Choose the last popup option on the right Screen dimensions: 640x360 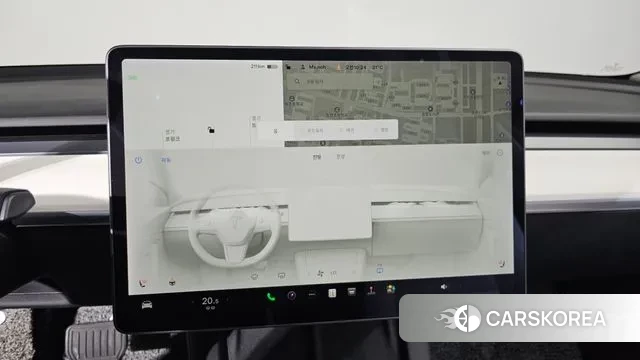[382, 130]
